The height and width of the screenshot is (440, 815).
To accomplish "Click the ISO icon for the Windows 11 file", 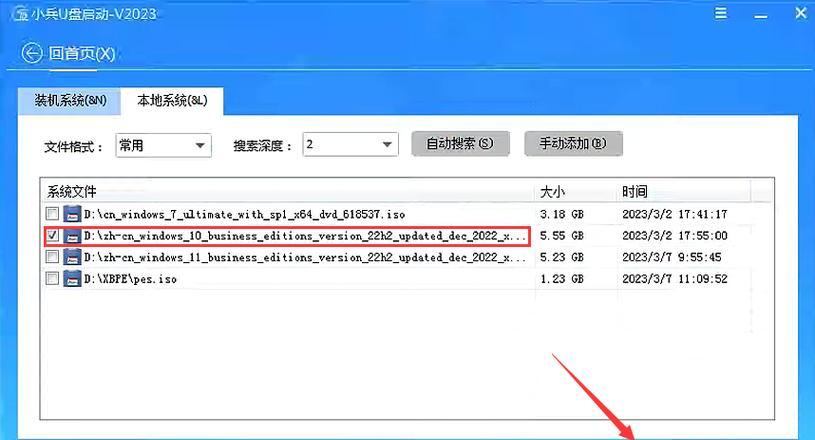I will point(72,257).
